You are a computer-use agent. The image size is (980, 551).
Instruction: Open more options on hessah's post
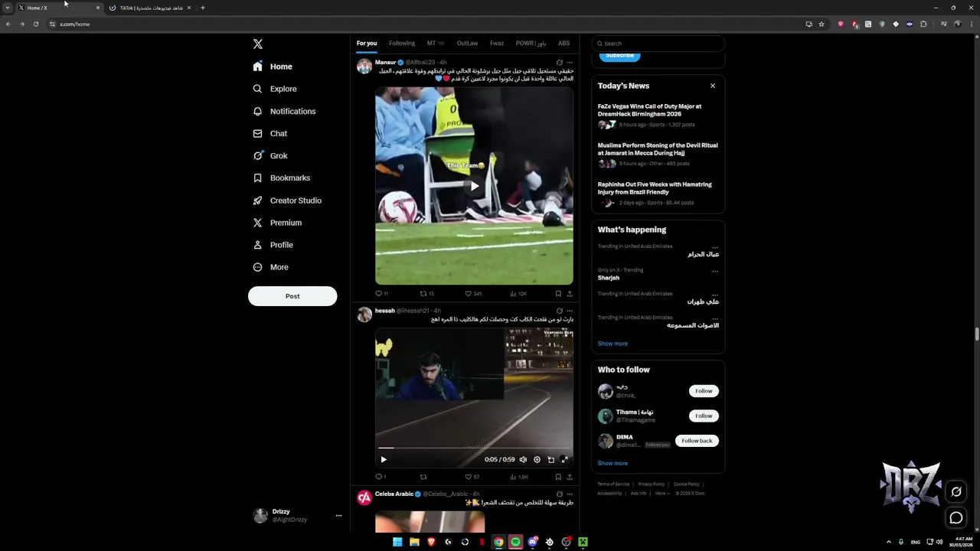[x=570, y=311]
